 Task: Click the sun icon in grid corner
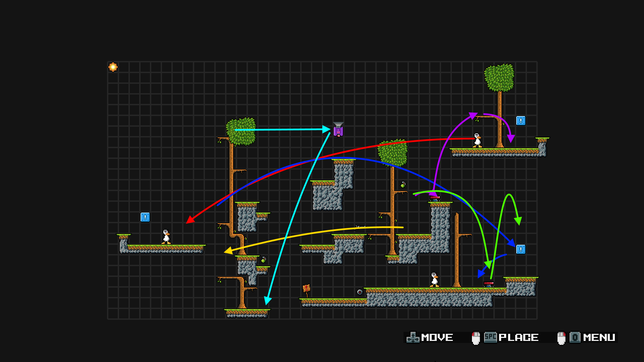coord(113,67)
